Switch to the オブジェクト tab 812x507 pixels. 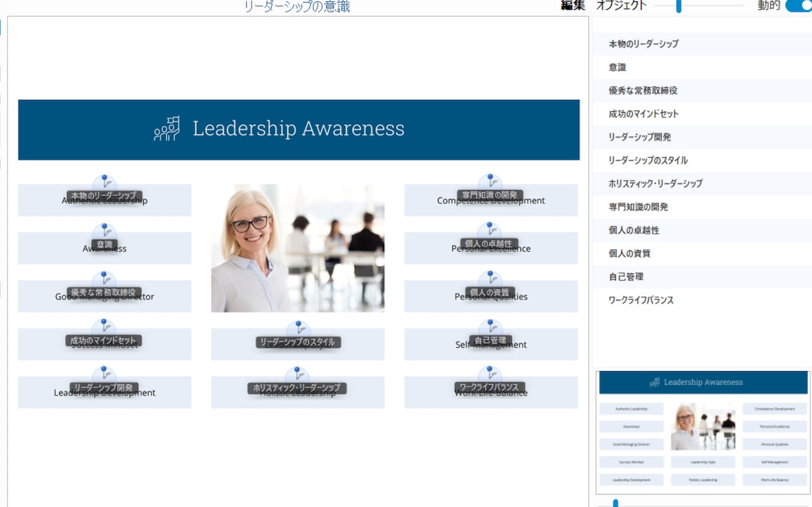click(x=622, y=6)
